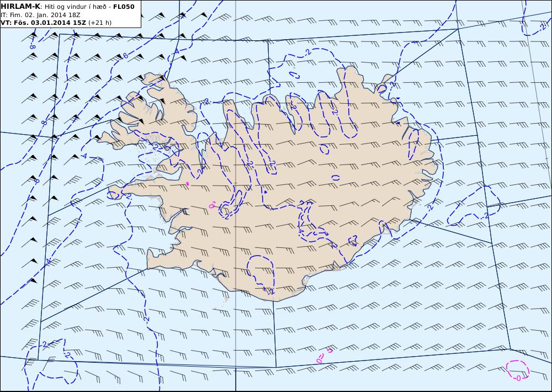This screenshot has width=552, height=392.
Task: Click the HIRLAM-K model name in title
Action: [20, 6]
